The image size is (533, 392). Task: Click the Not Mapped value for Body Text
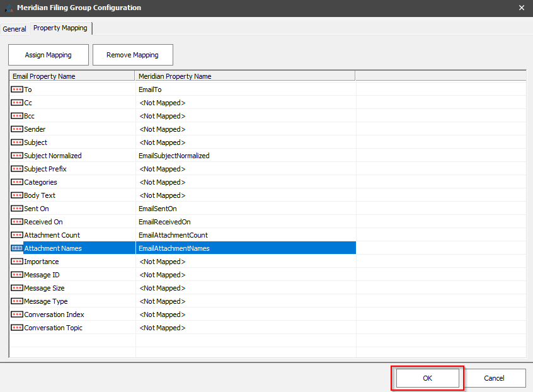[x=163, y=195]
